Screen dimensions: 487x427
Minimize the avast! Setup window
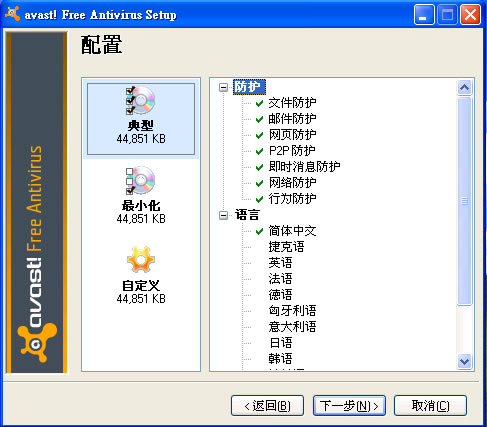pos(424,15)
